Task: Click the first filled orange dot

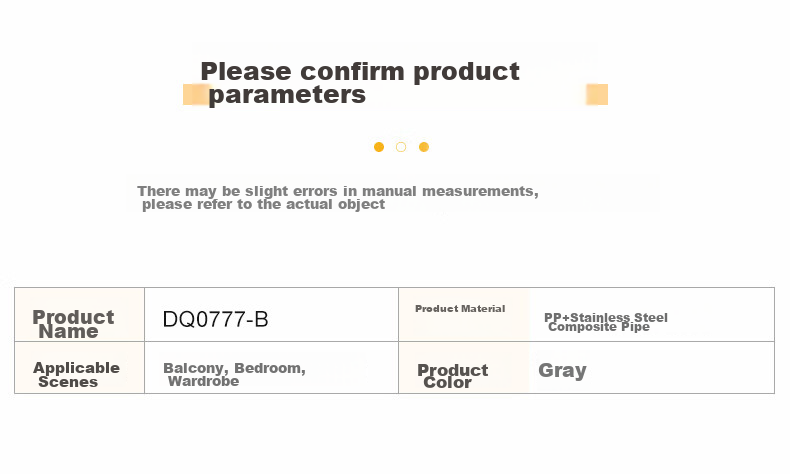Action: (x=379, y=147)
